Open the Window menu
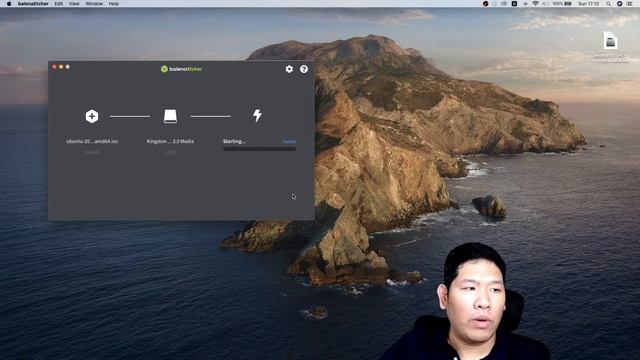 [x=94, y=4]
